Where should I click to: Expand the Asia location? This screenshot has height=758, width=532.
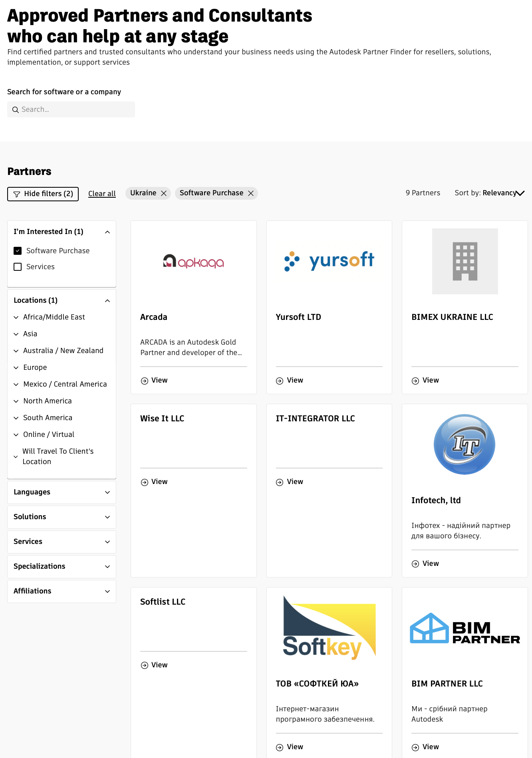pyautogui.click(x=16, y=334)
